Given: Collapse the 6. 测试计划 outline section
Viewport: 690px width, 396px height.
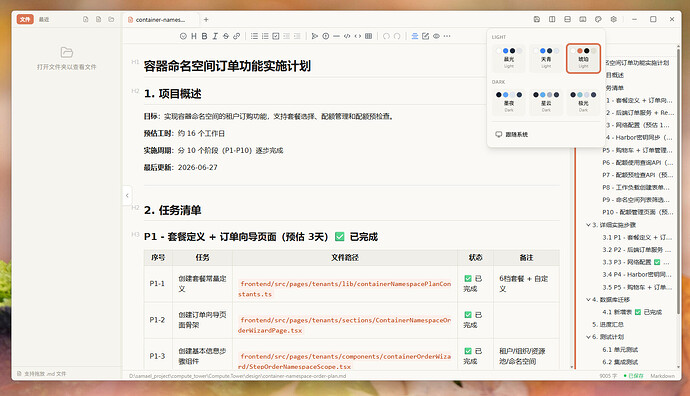Looking at the screenshot, I should pos(588,337).
